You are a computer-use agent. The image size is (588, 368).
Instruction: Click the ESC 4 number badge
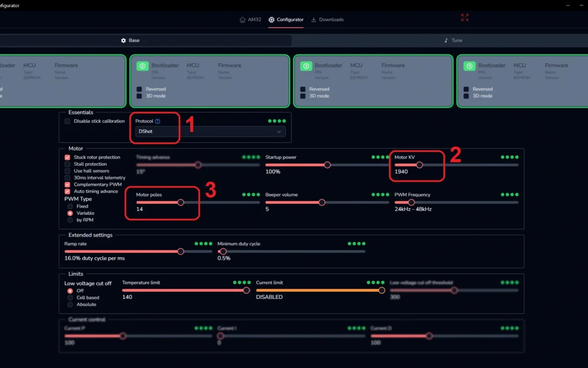469,66
